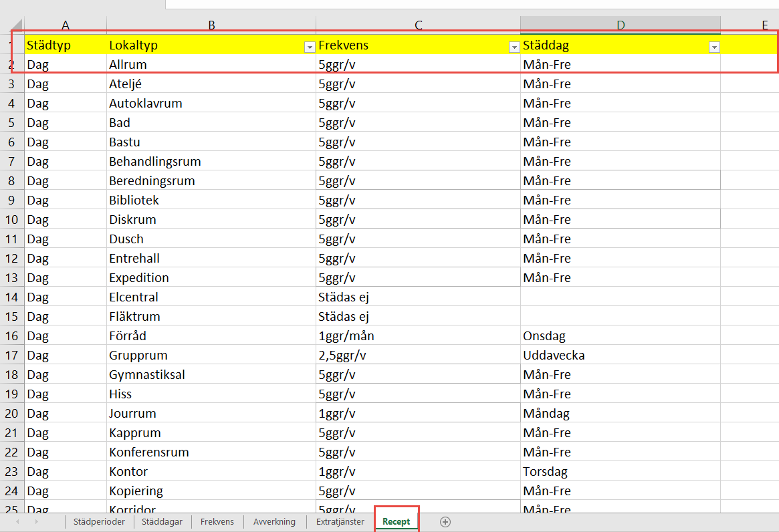Select the Recept sheet tab
This screenshot has height=532, width=779.
[x=397, y=522]
